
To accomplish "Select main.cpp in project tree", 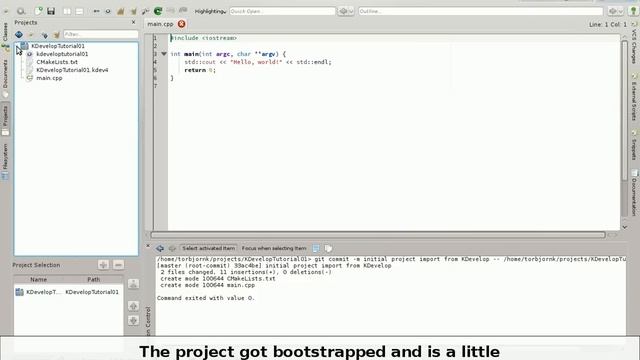I will point(49,78).
